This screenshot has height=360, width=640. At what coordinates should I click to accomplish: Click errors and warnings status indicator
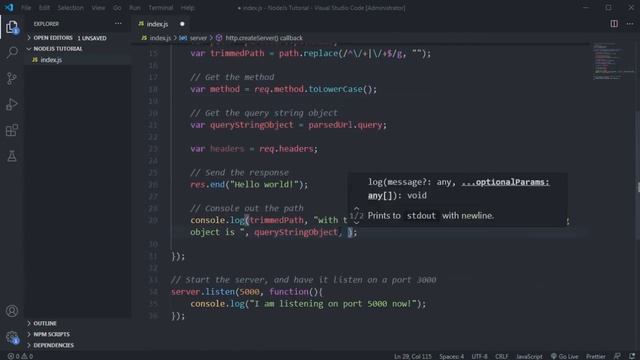20,356
